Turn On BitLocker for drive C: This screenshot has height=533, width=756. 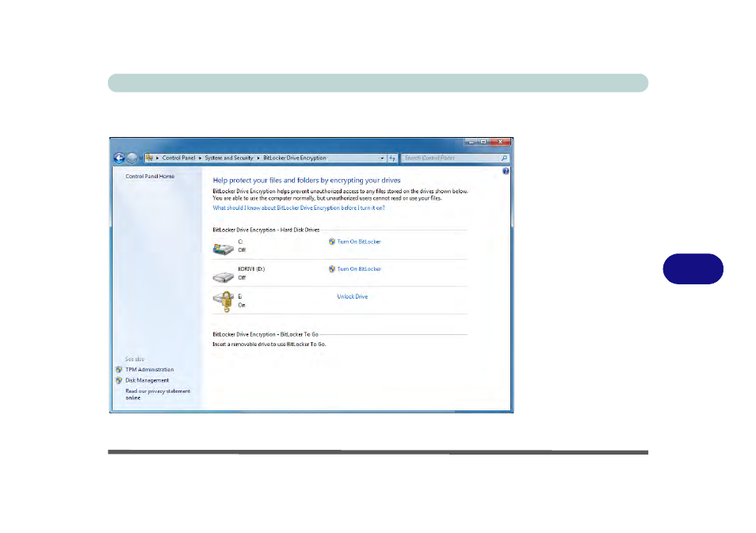click(359, 242)
